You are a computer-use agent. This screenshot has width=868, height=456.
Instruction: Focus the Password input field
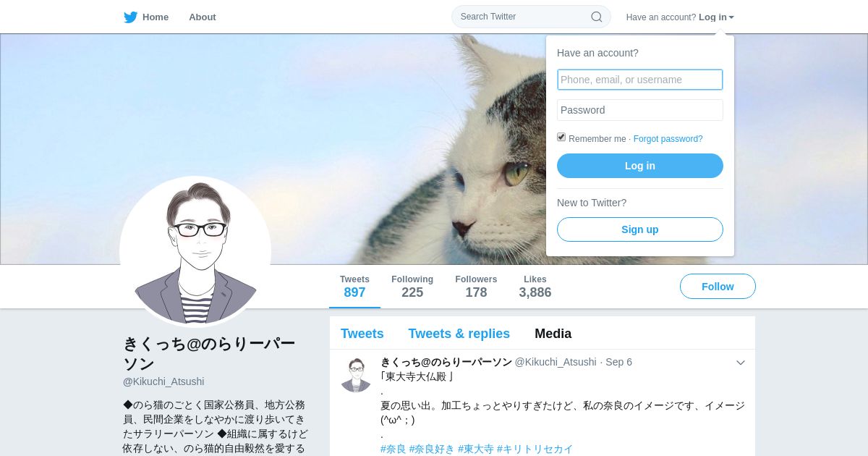coord(640,110)
